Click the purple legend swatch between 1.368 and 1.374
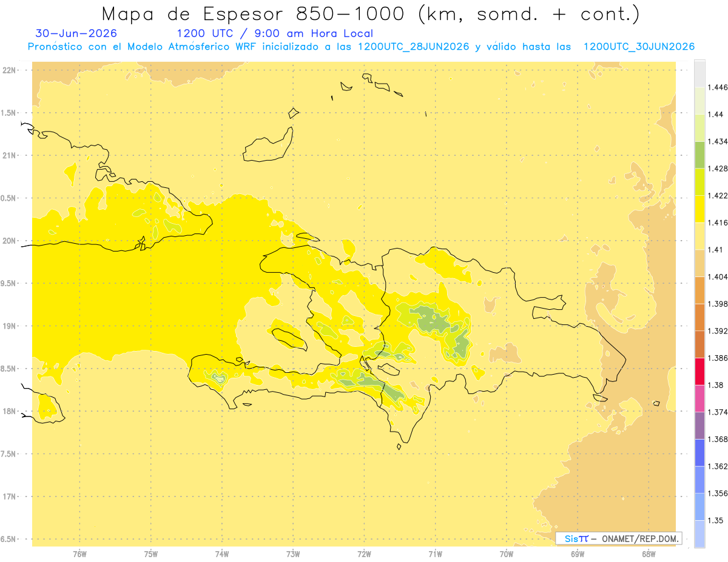 pos(699,425)
